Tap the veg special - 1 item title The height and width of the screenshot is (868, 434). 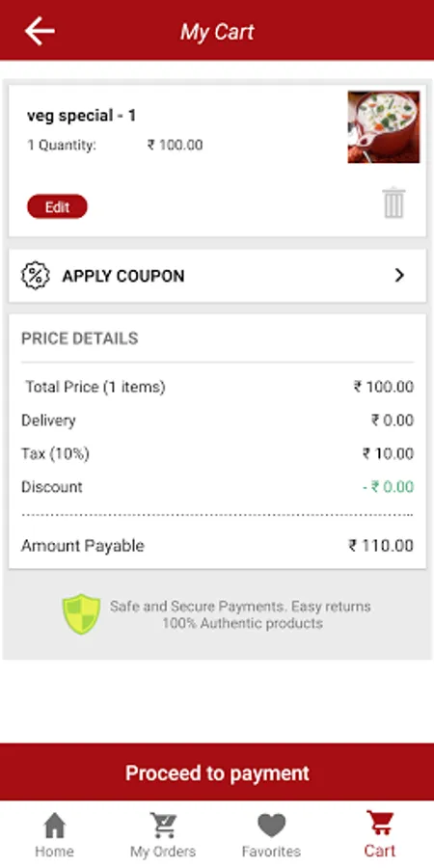tap(81, 116)
